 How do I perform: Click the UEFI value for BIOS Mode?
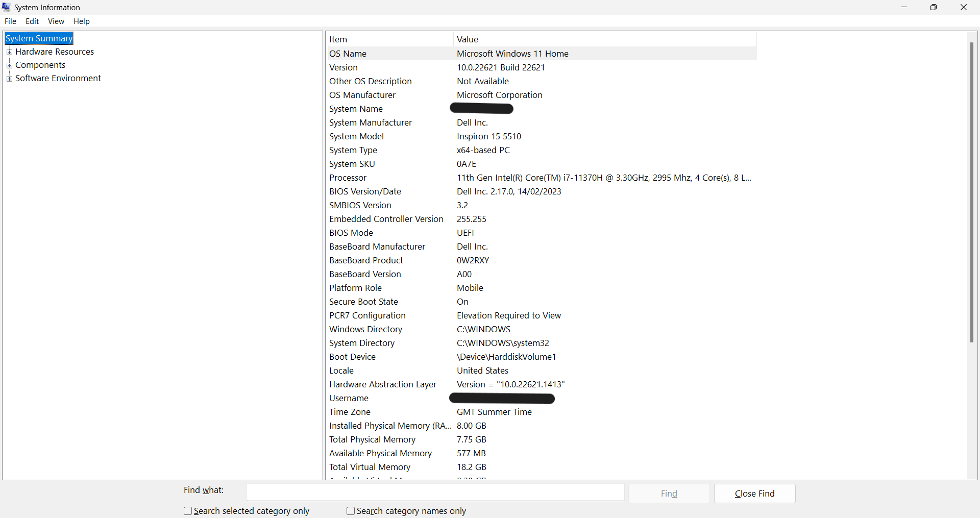tap(465, 233)
